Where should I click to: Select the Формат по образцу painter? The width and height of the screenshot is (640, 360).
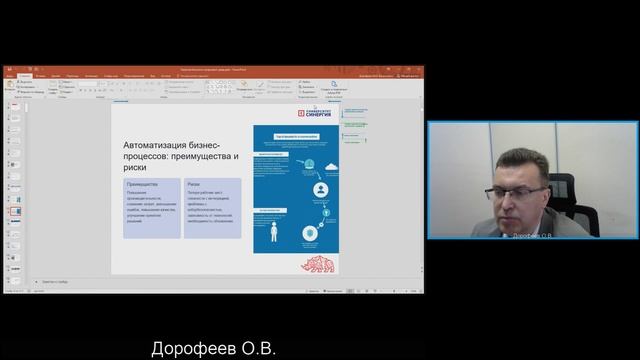pos(31,92)
